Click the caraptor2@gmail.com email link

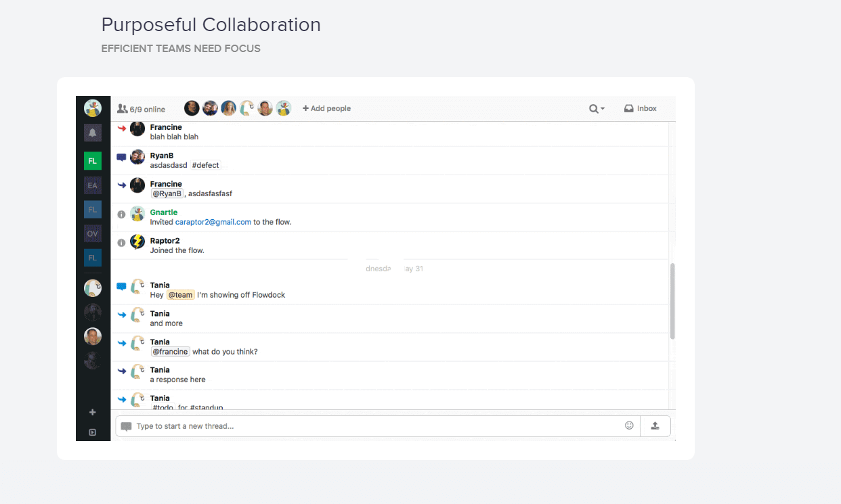(213, 222)
